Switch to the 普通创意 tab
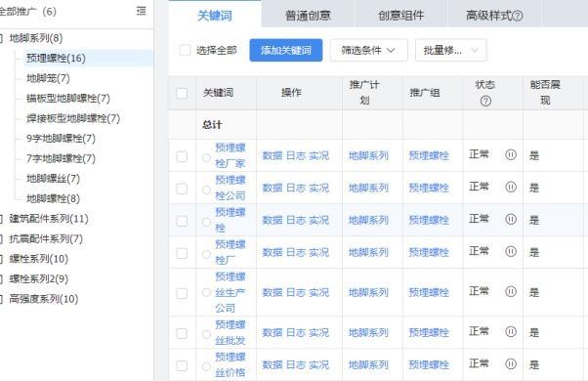Screen dimensions: 588x381 pos(308,16)
